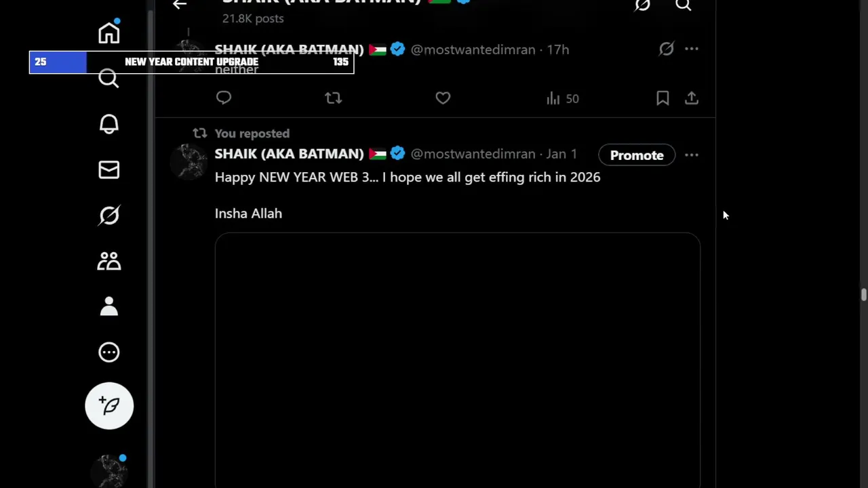This screenshot has width=868, height=488.
Task: Go back using the arrow
Action: pos(180,5)
